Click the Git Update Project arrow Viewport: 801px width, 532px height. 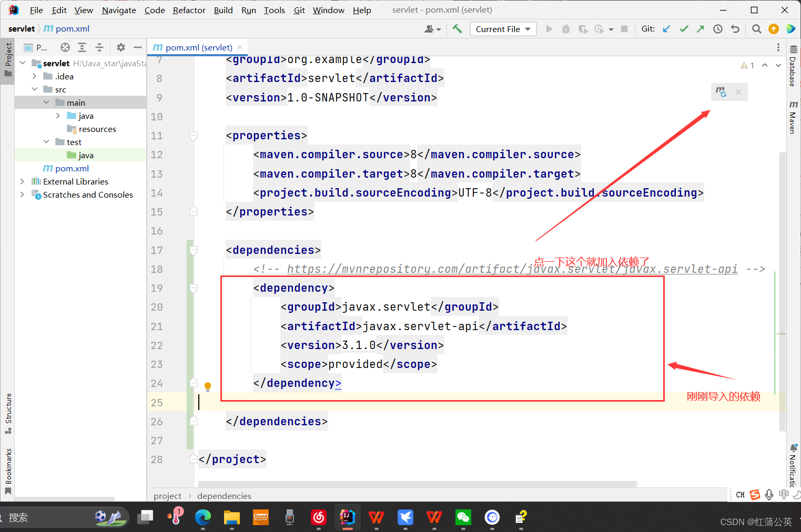tap(666, 29)
